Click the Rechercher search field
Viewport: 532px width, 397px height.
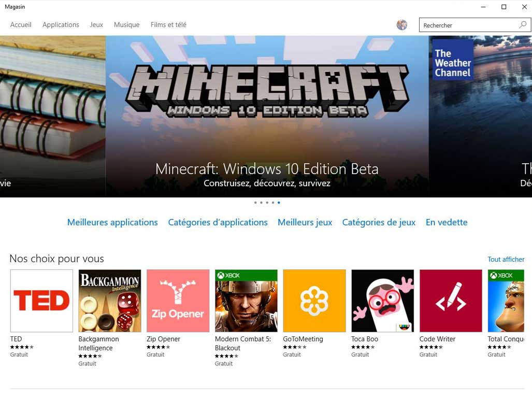click(475, 25)
